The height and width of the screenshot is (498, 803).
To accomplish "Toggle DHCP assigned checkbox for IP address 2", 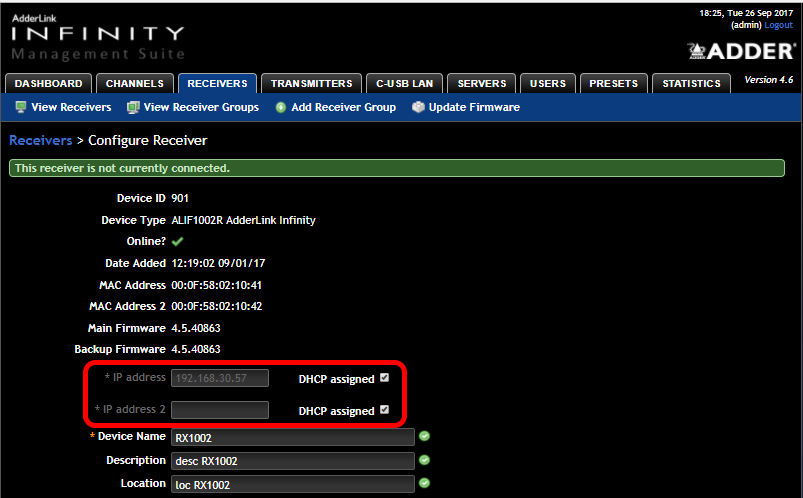I will (385, 409).
